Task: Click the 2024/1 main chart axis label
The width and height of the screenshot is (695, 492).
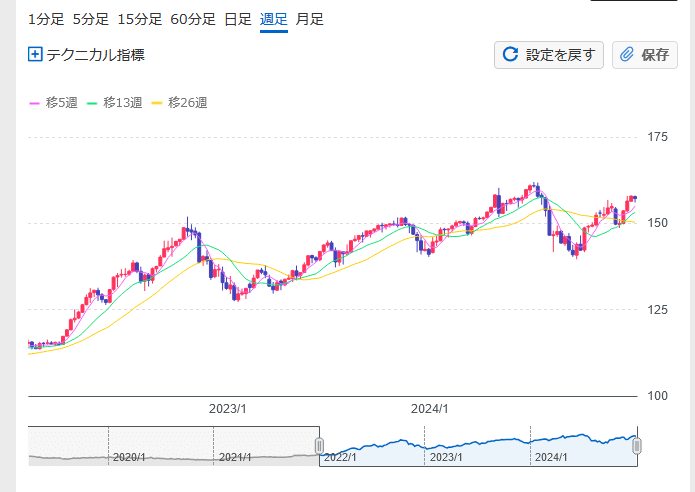Action: click(429, 409)
